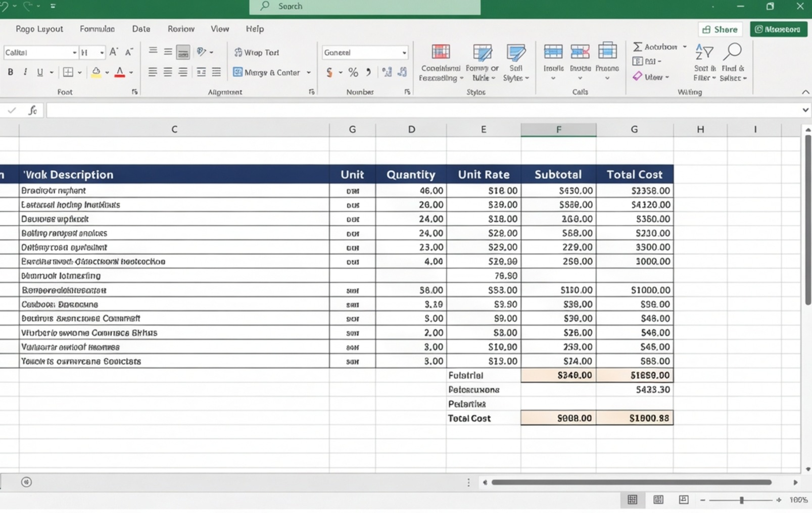The width and height of the screenshot is (812, 513).
Task: Click the zoom slider handle
Action: click(x=742, y=500)
